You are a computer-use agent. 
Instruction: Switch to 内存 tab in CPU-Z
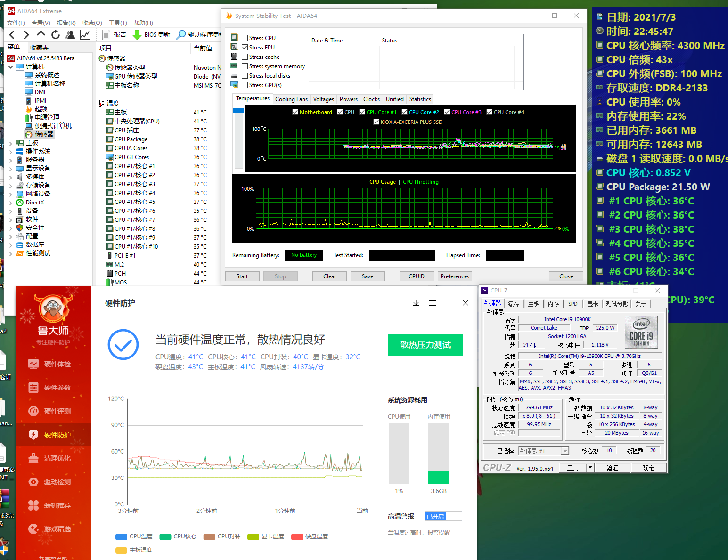coord(553,304)
